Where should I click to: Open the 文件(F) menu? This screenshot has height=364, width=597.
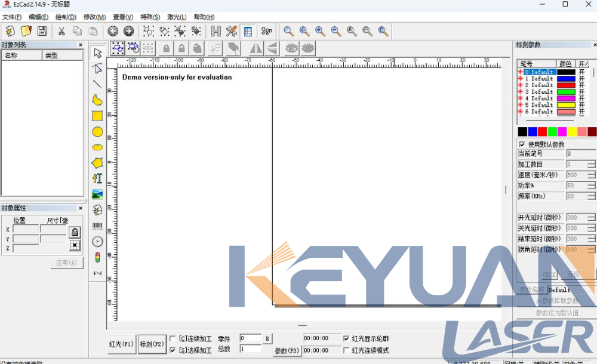[x=12, y=17]
